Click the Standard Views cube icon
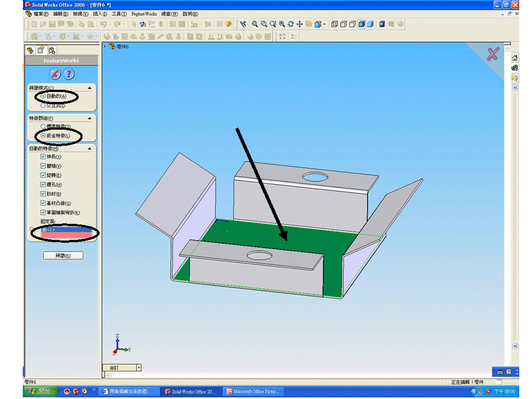 coord(318,24)
